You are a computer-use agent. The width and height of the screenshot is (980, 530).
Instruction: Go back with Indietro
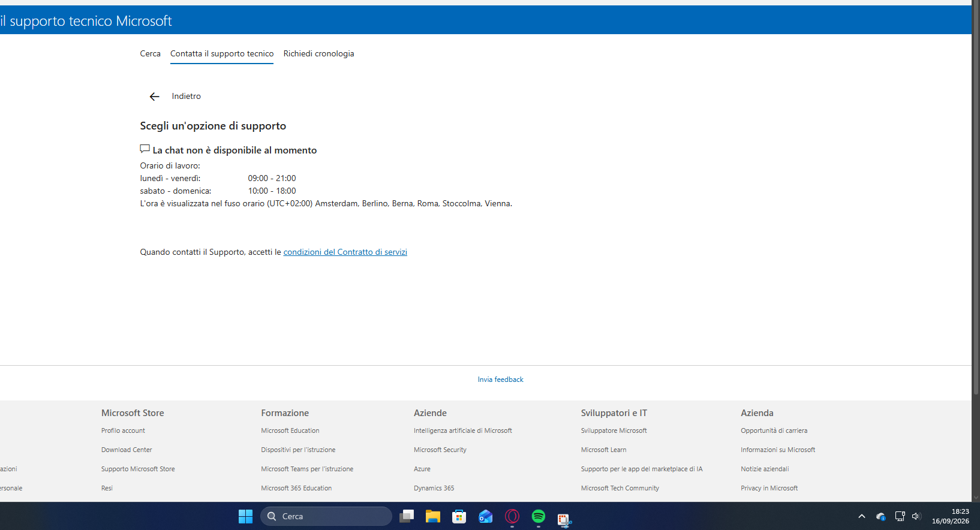tap(187, 96)
